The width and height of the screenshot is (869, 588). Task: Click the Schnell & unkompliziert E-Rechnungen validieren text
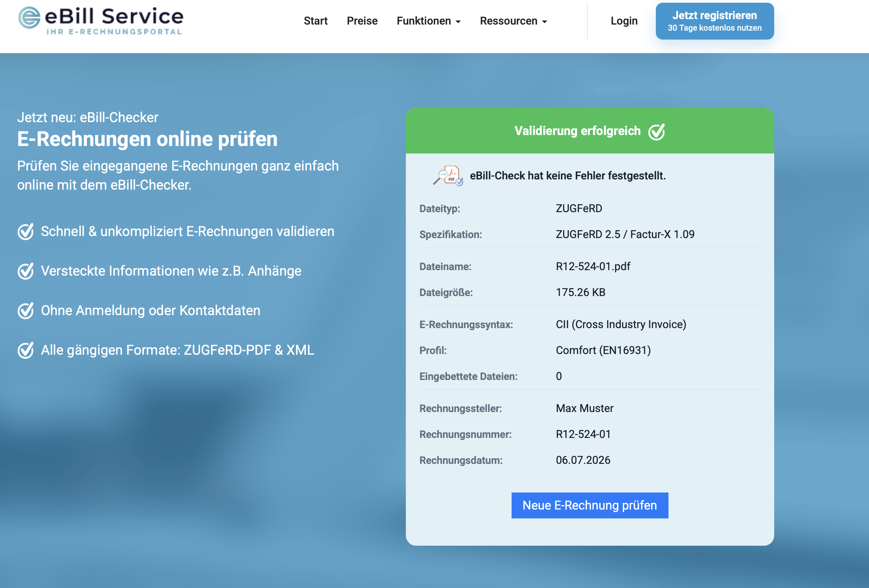click(188, 232)
